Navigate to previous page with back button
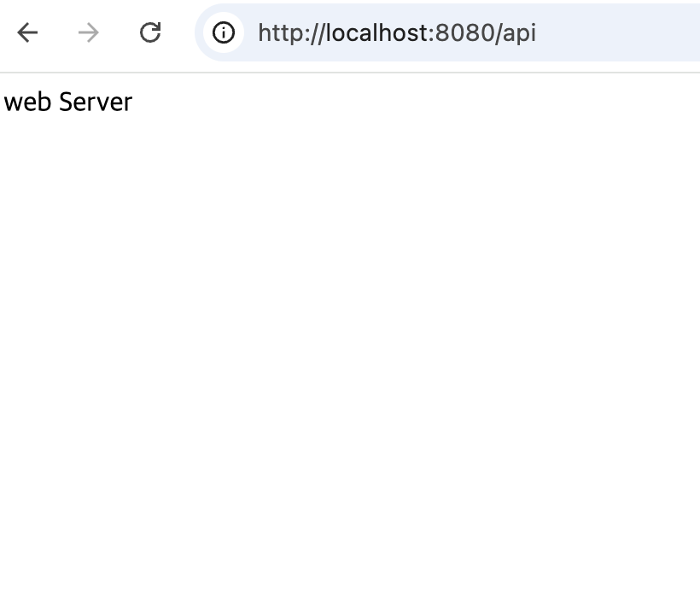This screenshot has height=601, width=700. tap(27, 32)
